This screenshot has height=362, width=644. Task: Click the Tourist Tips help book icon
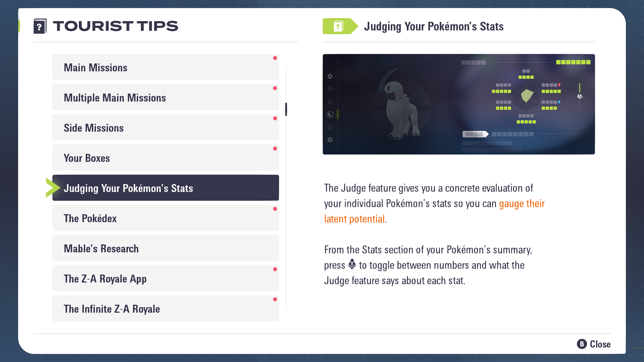(40, 26)
